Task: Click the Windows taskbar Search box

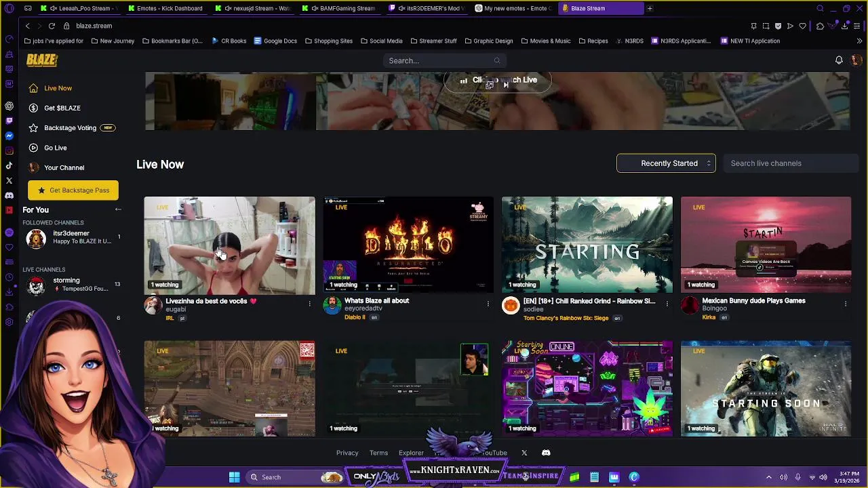Action: point(295,477)
